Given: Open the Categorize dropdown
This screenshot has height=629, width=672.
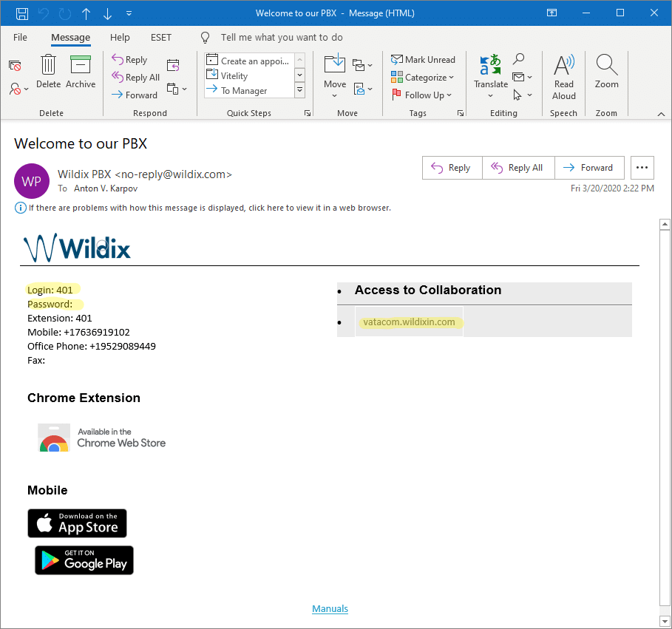Looking at the screenshot, I should [x=422, y=77].
